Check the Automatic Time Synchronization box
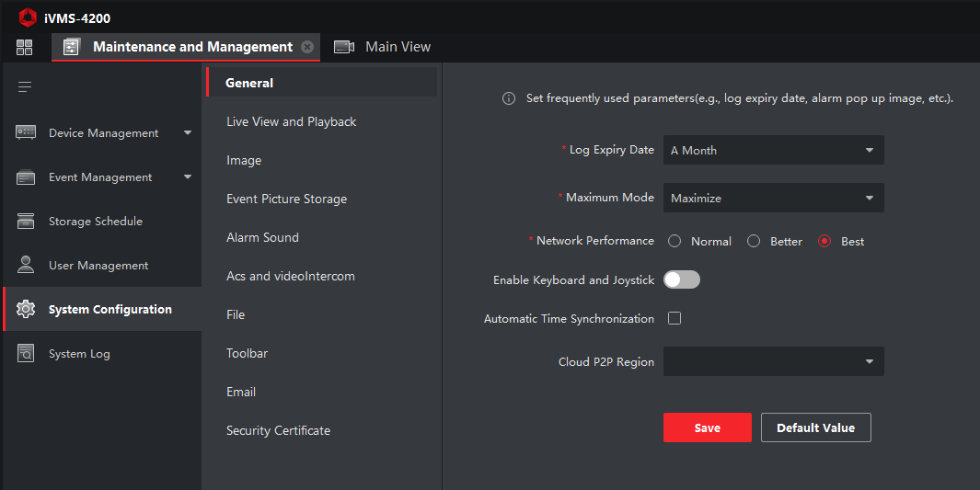980x490 pixels. click(x=674, y=319)
